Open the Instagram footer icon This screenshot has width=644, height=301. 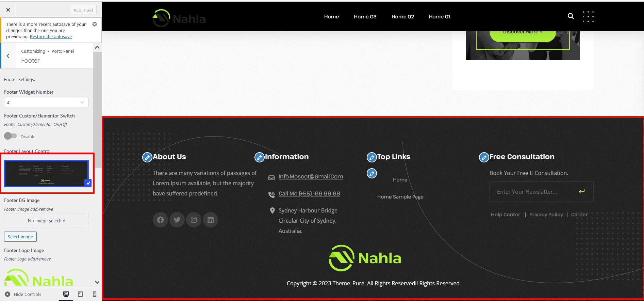coord(194,220)
